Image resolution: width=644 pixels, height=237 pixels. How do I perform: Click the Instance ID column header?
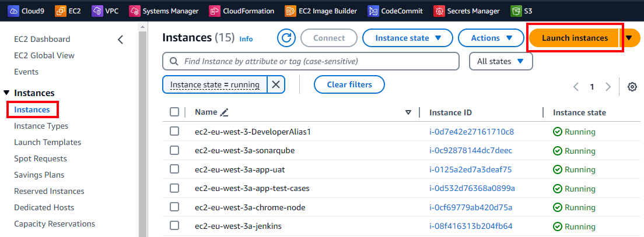pos(450,112)
